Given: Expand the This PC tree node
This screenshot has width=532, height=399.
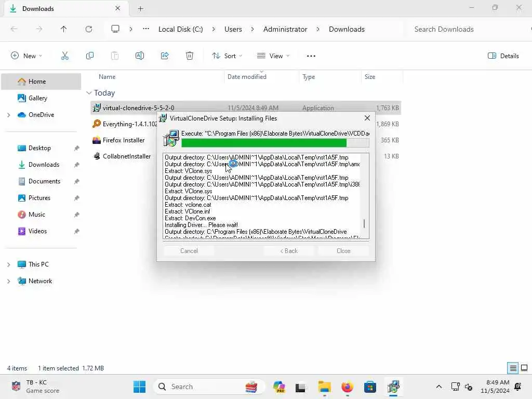Looking at the screenshot, I should [x=8, y=264].
